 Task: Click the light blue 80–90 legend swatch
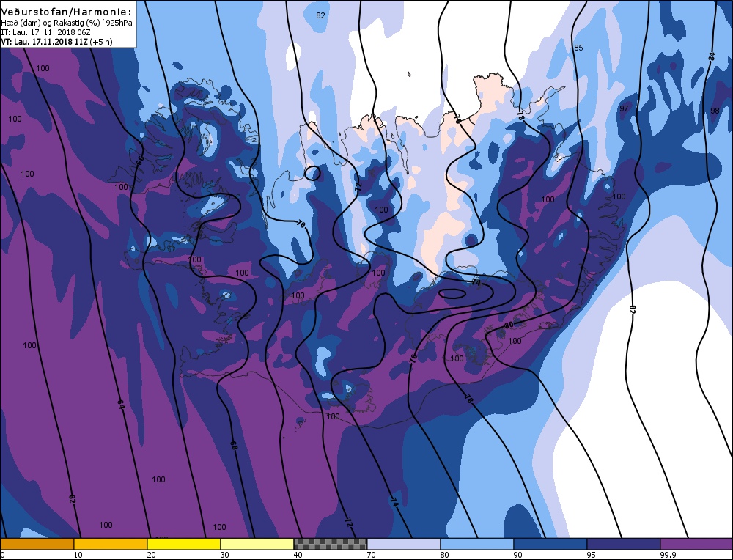477,544
